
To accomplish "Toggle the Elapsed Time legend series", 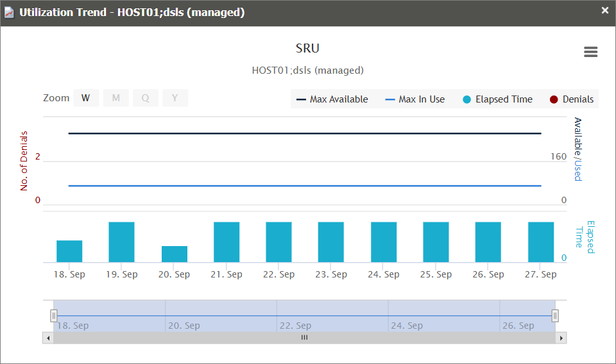I will click(498, 99).
